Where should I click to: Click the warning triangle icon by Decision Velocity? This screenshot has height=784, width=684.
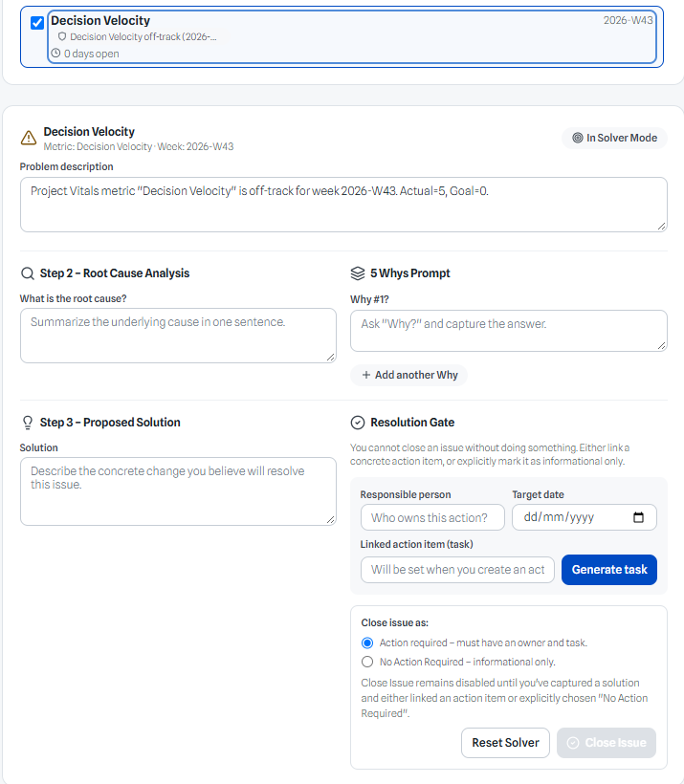(29, 138)
